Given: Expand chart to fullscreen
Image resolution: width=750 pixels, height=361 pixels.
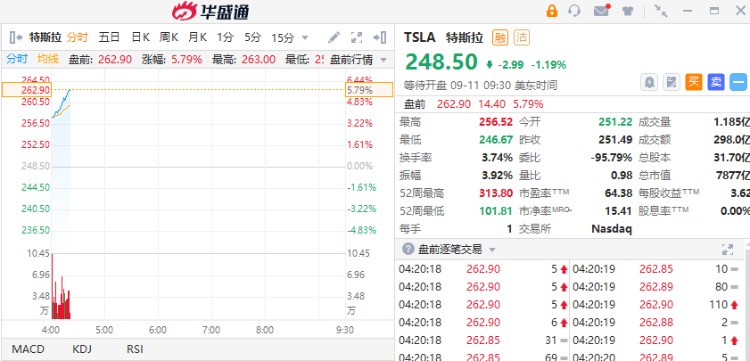Looking at the screenshot, I should coord(356,37).
